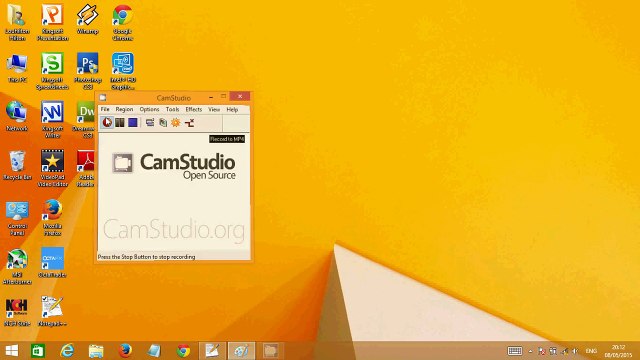Open the touch keyboard tray icon
The image size is (640, 360).
[x=515, y=351]
